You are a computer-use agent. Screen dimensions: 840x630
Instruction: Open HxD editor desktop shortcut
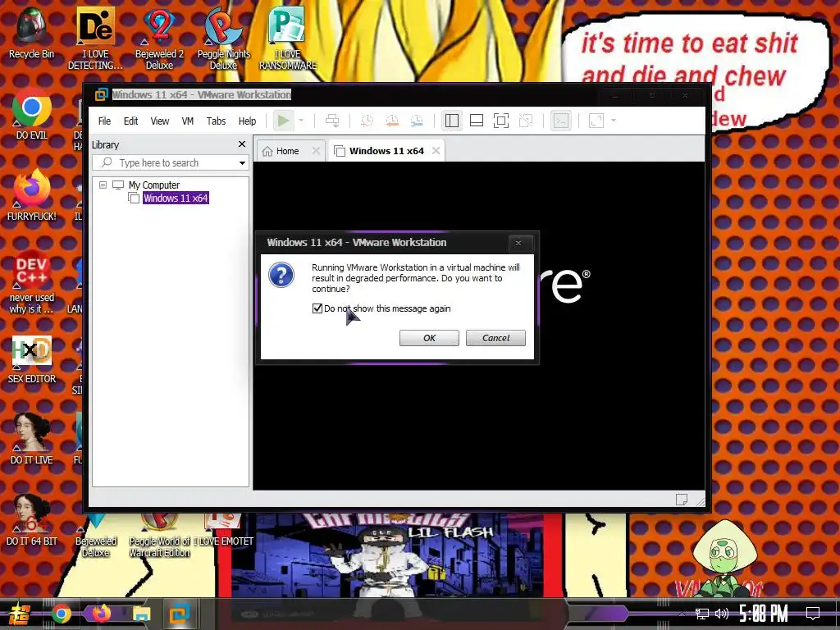point(32,358)
